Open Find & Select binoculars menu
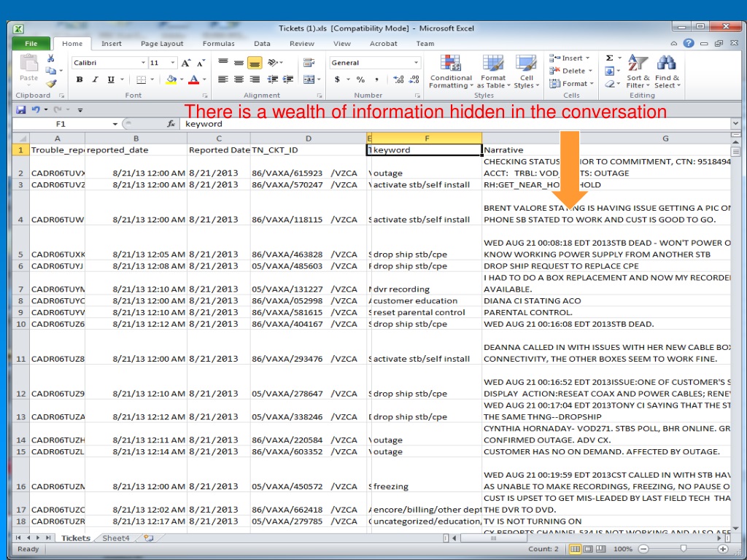 667,71
